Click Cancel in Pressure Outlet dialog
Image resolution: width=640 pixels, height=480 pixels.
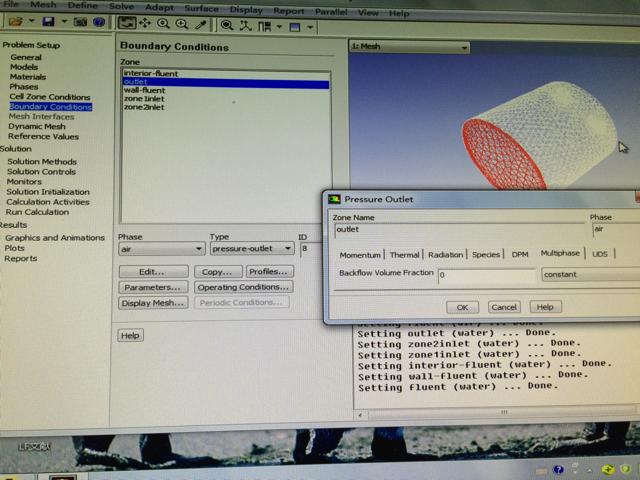coord(504,307)
